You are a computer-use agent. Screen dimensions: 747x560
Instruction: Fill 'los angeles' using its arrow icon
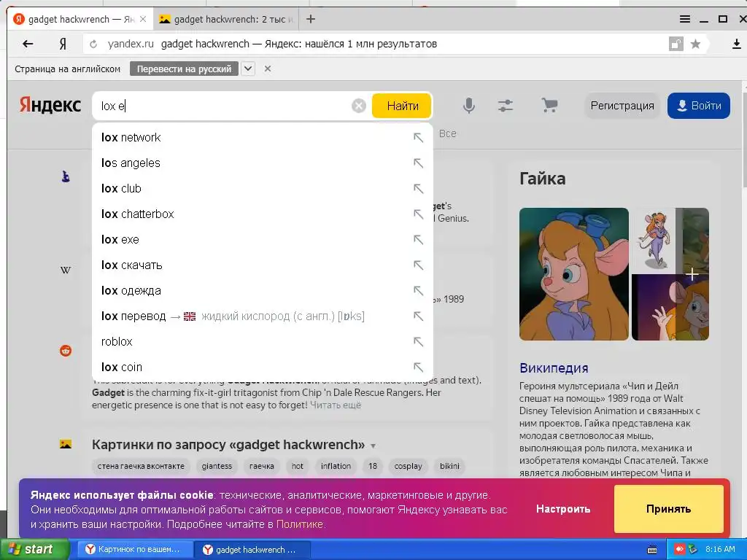(418, 163)
